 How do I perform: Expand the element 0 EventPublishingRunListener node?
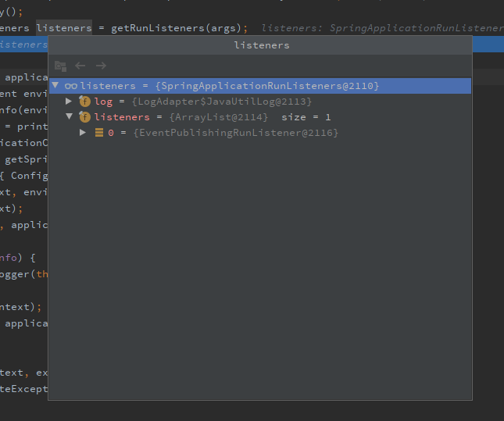pyautogui.click(x=83, y=133)
